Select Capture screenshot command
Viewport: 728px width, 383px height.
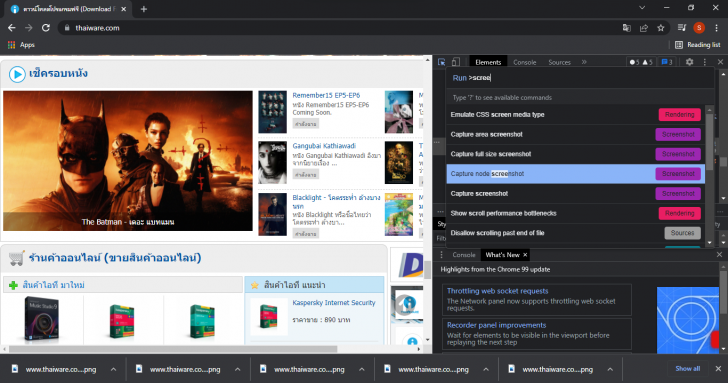click(576, 193)
